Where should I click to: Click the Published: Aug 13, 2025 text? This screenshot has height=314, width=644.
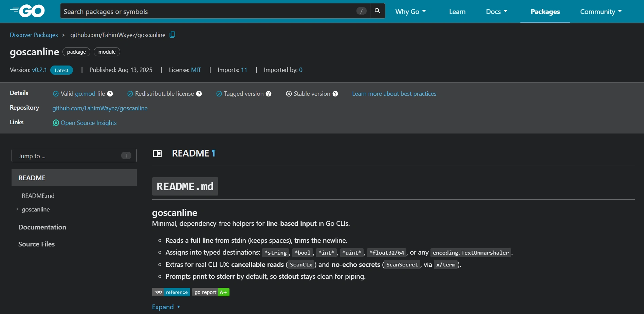click(121, 70)
